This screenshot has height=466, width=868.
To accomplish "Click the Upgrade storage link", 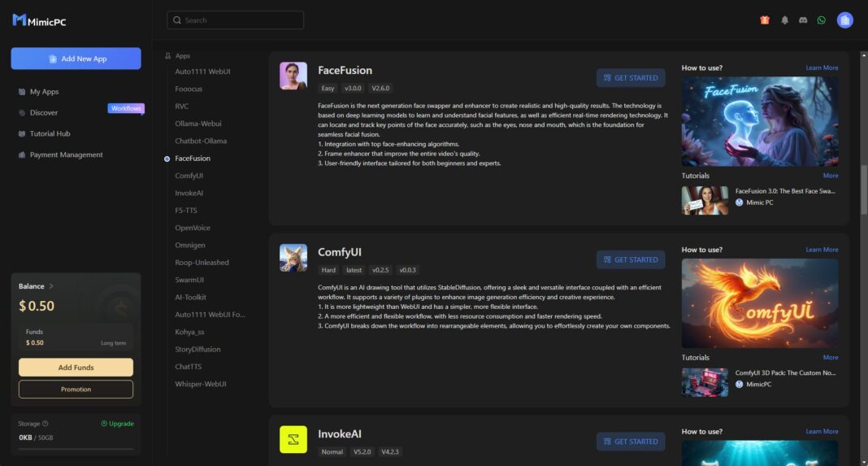I will tap(117, 424).
